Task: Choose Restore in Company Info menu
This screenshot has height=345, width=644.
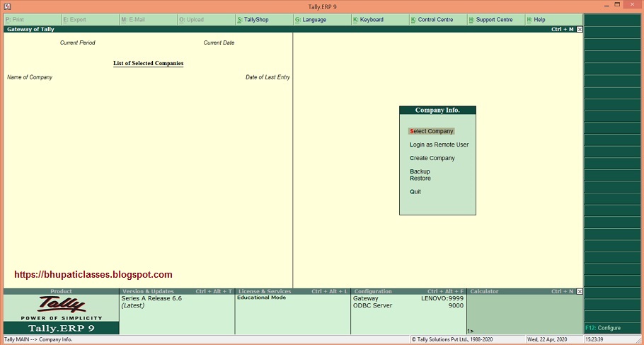Action: [420, 178]
